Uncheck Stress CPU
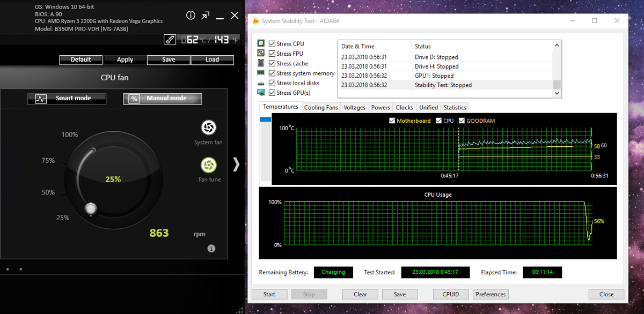This screenshot has height=314, width=644. [272, 44]
